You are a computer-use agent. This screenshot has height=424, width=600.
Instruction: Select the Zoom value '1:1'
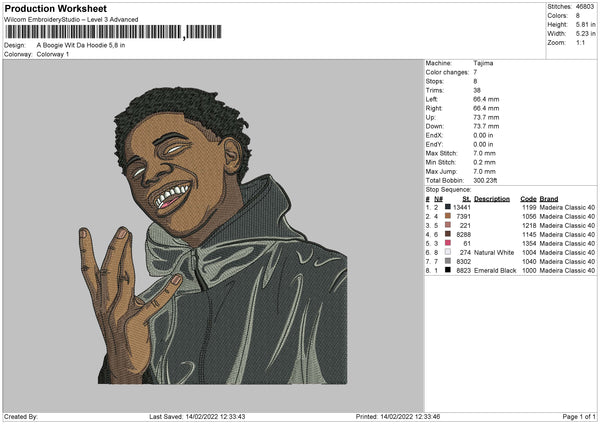580,42
